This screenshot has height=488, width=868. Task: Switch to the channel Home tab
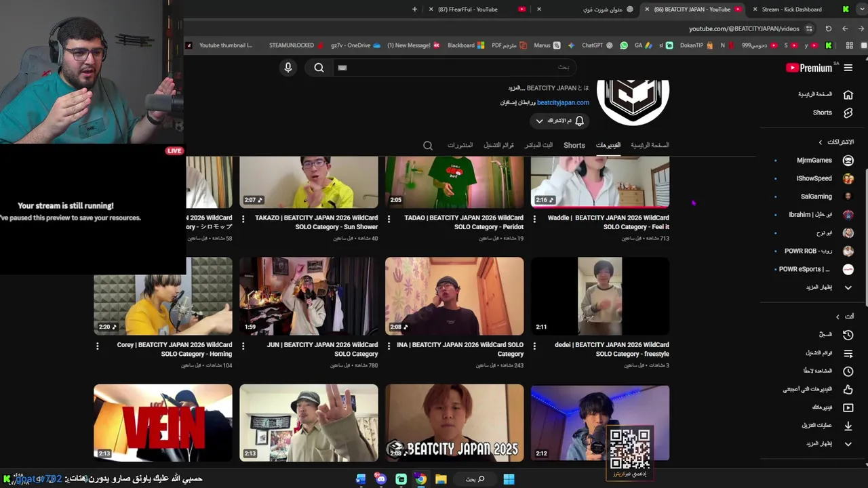(x=650, y=145)
